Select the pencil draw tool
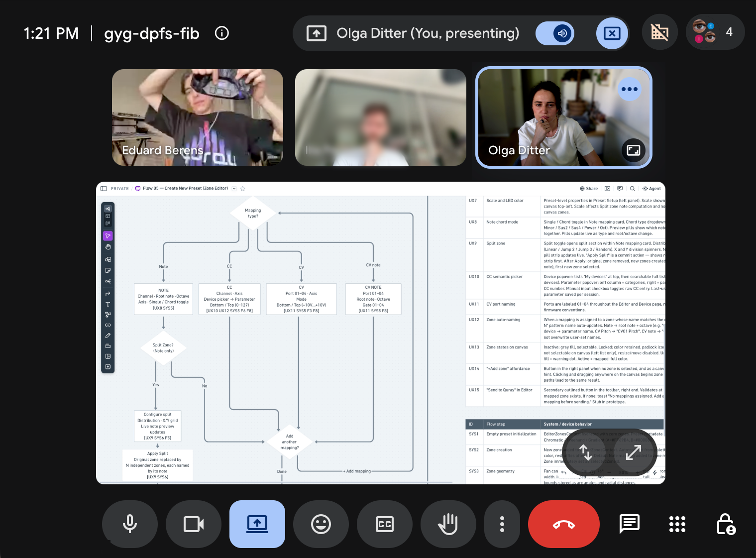756x558 pixels. [x=108, y=335]
